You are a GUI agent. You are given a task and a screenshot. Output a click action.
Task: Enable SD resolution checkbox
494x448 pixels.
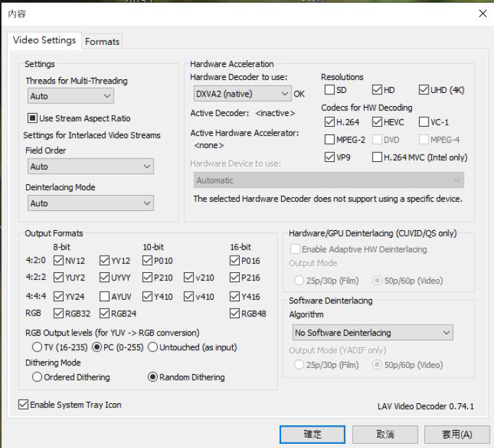(x=330, y=90)
